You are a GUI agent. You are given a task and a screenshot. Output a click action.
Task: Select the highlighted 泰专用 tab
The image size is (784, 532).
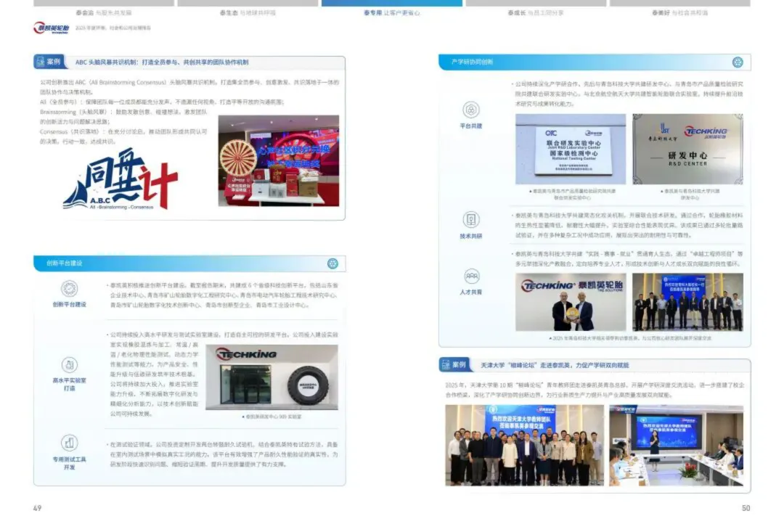tap(391, 12)
